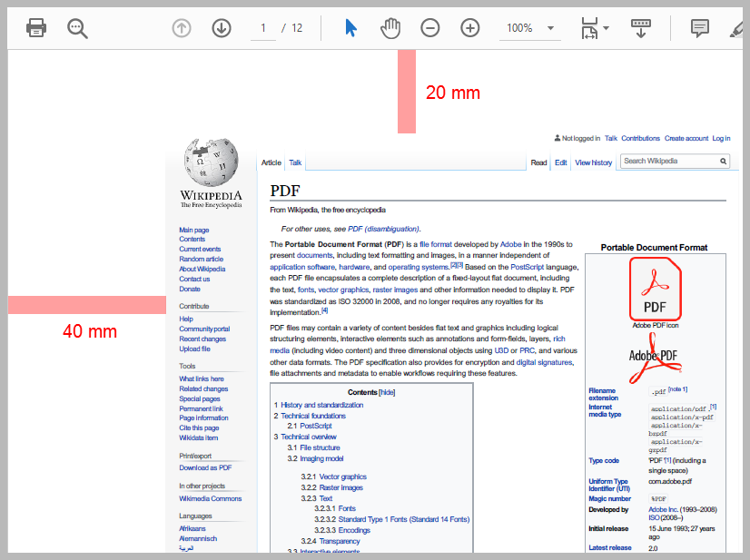Open the Edit tab
This screenshot has height=560, width=750.
[560, 162]
